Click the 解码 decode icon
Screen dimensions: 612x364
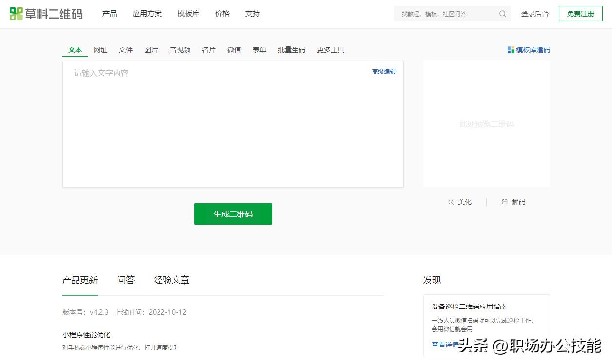(x=505, y=201)
